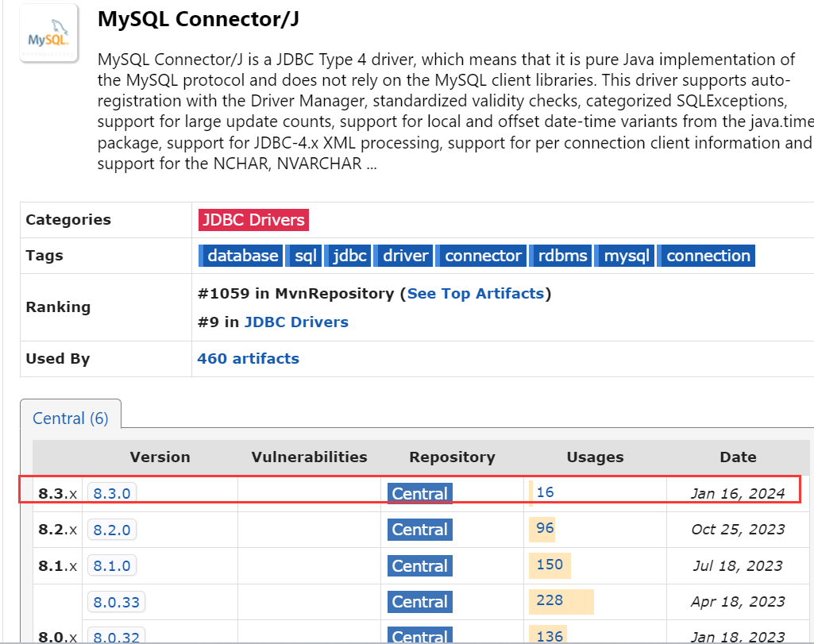Select the sql tag

[303, 256]
